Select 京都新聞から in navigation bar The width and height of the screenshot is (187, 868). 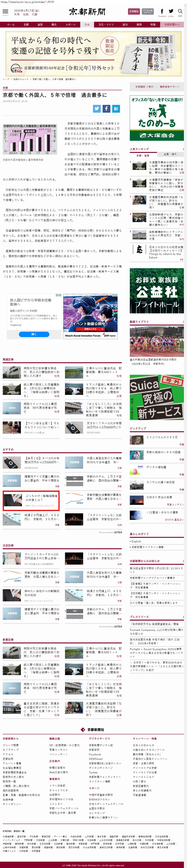click(x=172, y=25)
